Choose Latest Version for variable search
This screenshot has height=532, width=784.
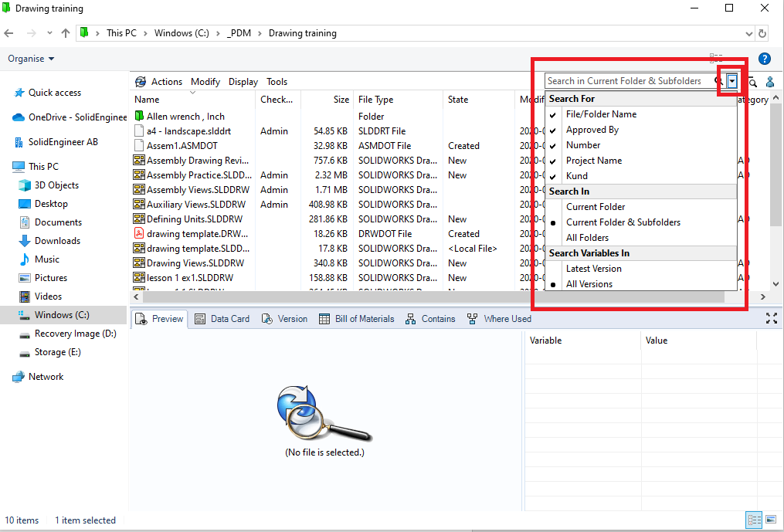(593, 269)
